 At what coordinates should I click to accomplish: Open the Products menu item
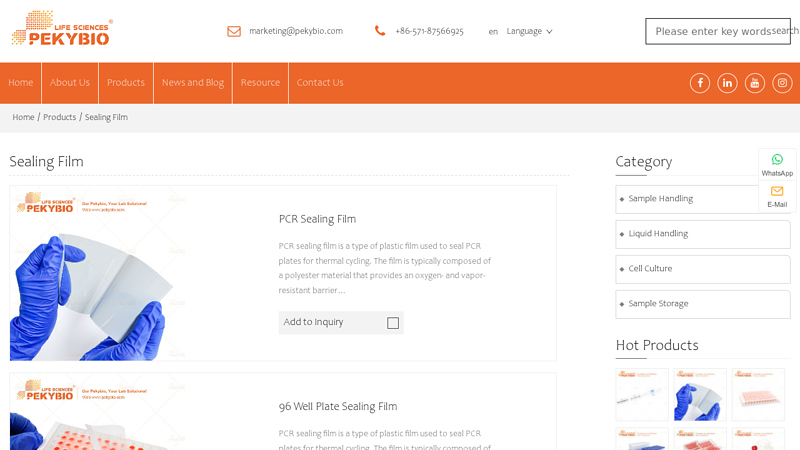(x=126, y=83)
